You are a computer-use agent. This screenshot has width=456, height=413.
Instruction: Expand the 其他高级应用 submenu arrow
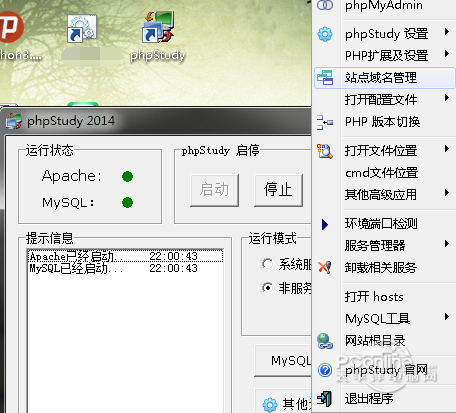tap(447, 193)
